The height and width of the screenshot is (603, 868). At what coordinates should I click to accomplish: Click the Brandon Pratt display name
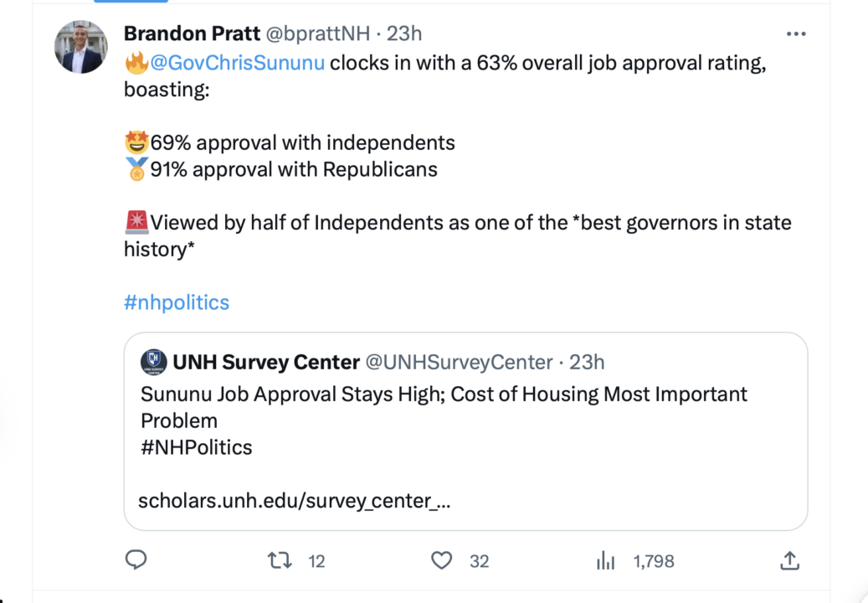coord(191,33)
